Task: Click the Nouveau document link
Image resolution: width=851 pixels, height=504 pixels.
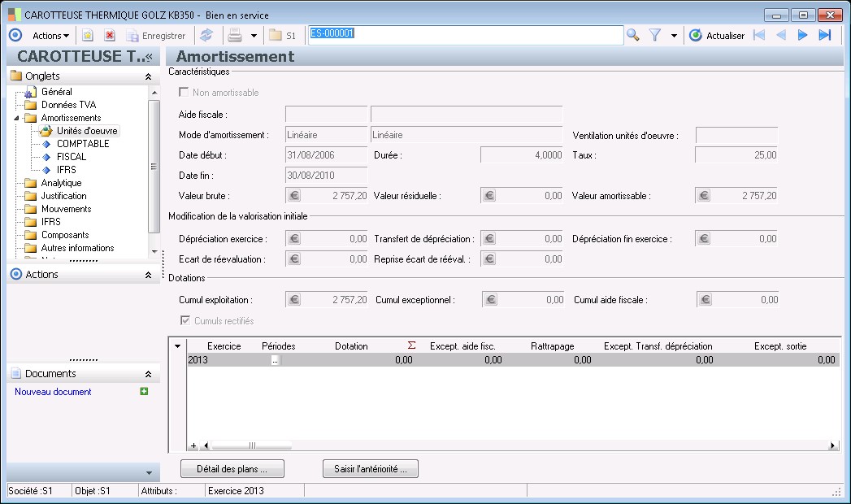Action: coord(53,392)
